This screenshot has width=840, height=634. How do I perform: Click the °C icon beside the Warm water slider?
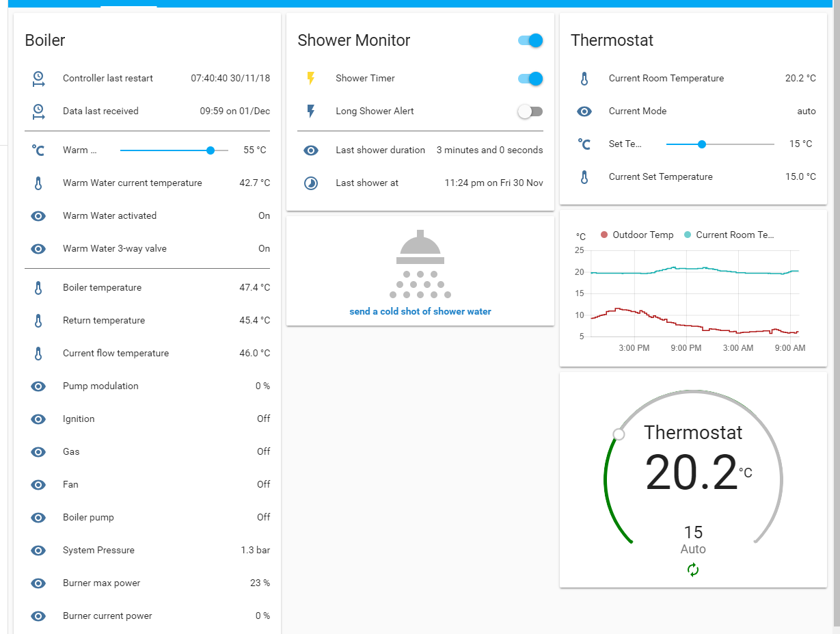pos(38,150)
